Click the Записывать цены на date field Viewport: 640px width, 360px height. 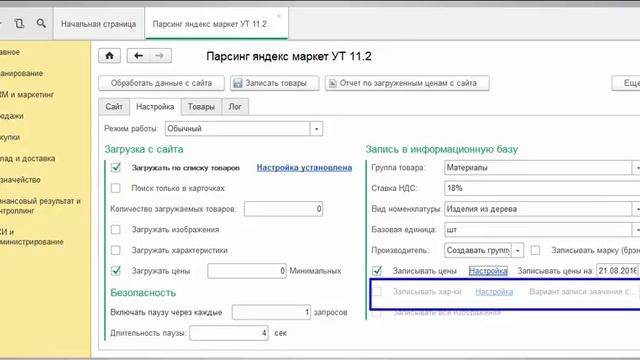[618, 271]
